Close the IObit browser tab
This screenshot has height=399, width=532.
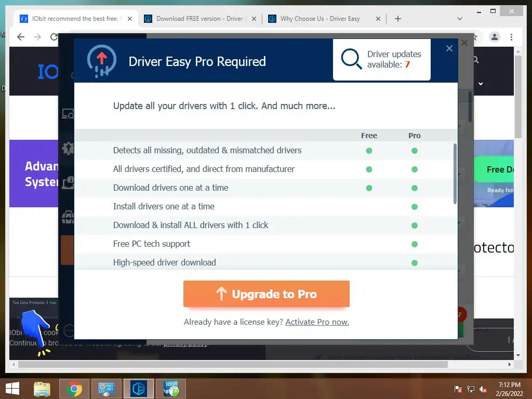click(x=129, y=19)
